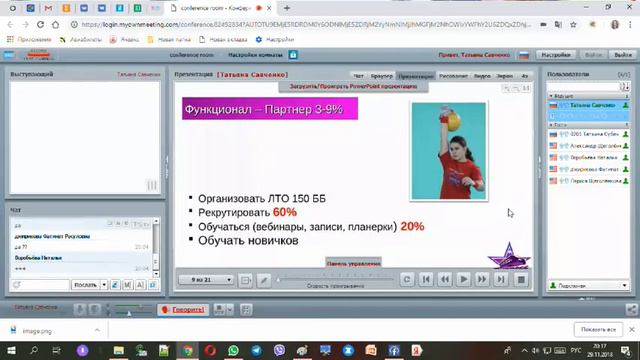The height and width of the screenshot is (360, 640).
Task: Click the 'Выйти' logout button
Action: pyautogui.click(x=622, y=55)
